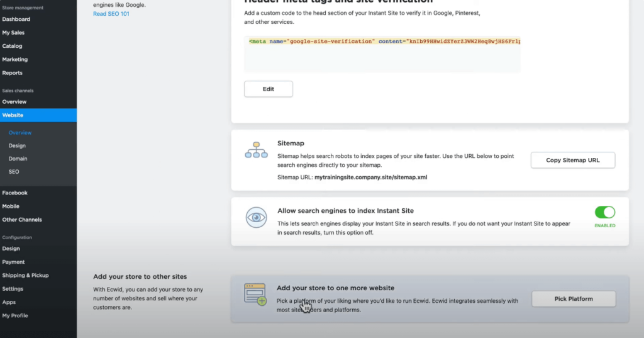The height and width of the screenshot is (338, 644).
Task: Follow the Read SEO 101 link
Action: (111, 14)
